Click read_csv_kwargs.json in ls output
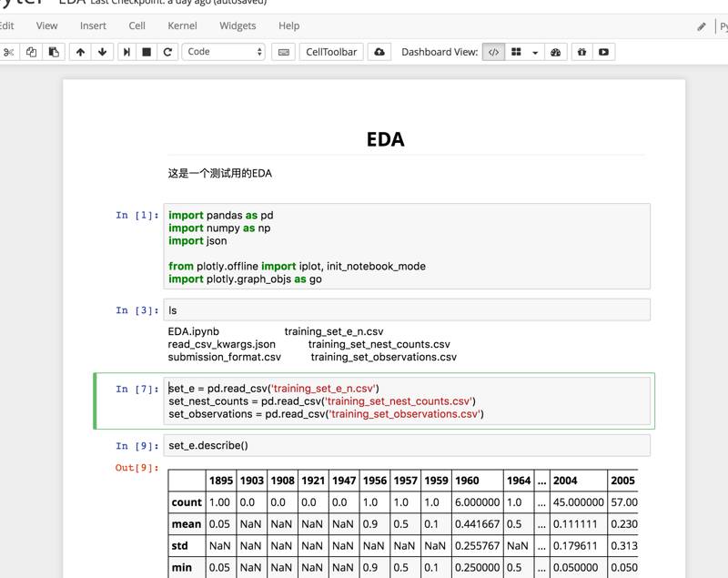Viewport: 728px width, 578px height. coord(222,344)
